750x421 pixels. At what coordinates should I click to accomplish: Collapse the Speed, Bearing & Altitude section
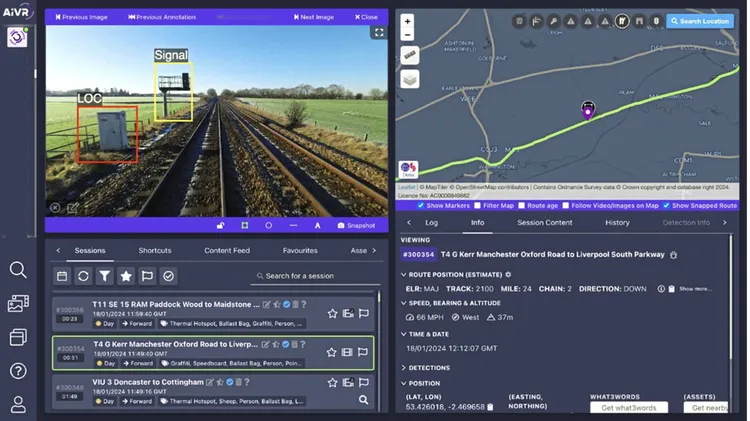coord(403,303)
